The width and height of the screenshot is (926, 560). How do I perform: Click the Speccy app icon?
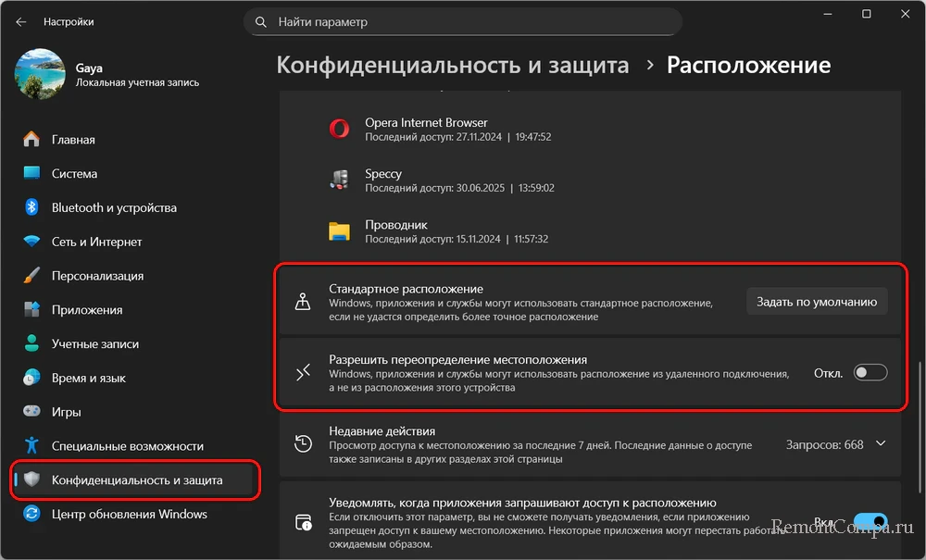tap(340, 180)
